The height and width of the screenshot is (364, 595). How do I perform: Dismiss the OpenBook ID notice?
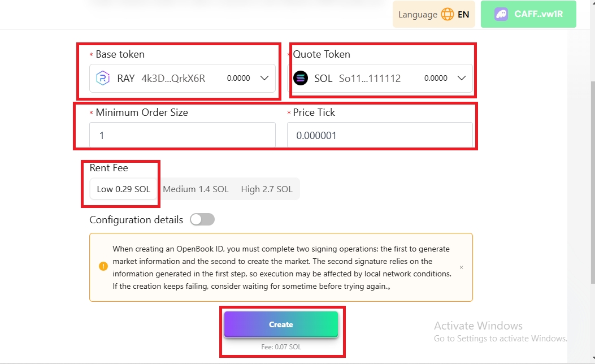click(461, 267)
